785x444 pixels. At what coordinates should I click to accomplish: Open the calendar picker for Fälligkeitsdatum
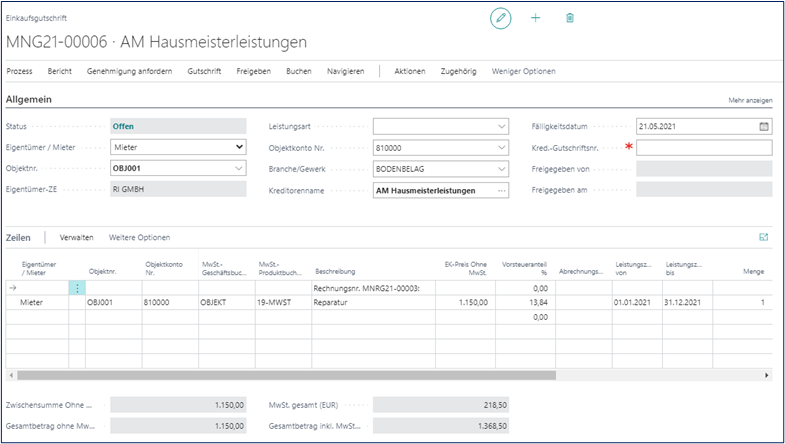(x=764, y=127)
